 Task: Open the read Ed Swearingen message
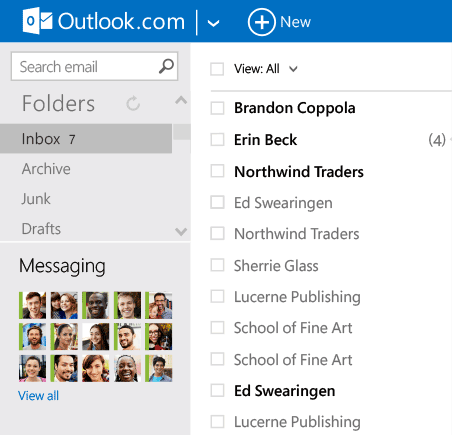coord(283,203)
